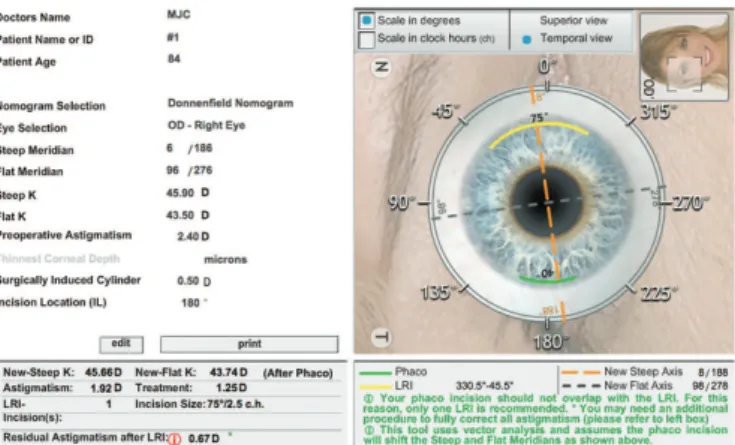Click the N nasal marker icon
The height and width of the screenshot is (445, 735).
tap(382, 67)
